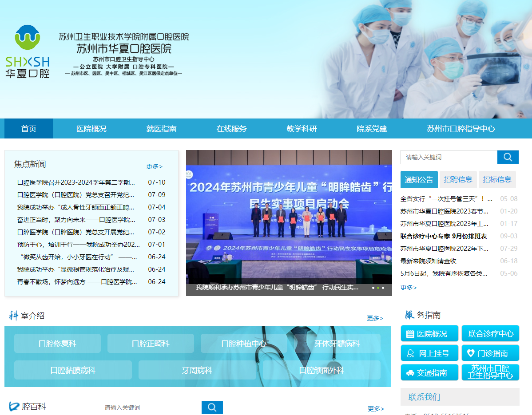This screenshot has width=532, height=415.
Task: Open the 口腔颌面外科 department button
Action: pos(322,370)
